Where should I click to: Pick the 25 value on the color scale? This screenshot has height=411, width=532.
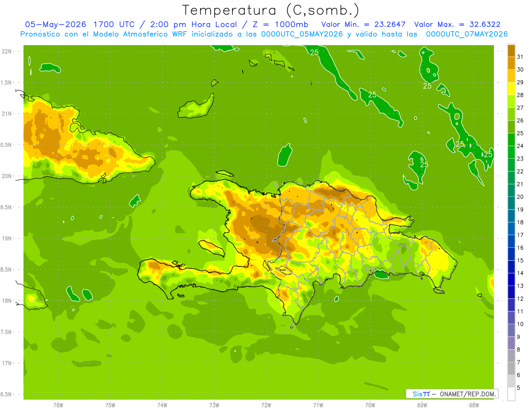(520, 133)
